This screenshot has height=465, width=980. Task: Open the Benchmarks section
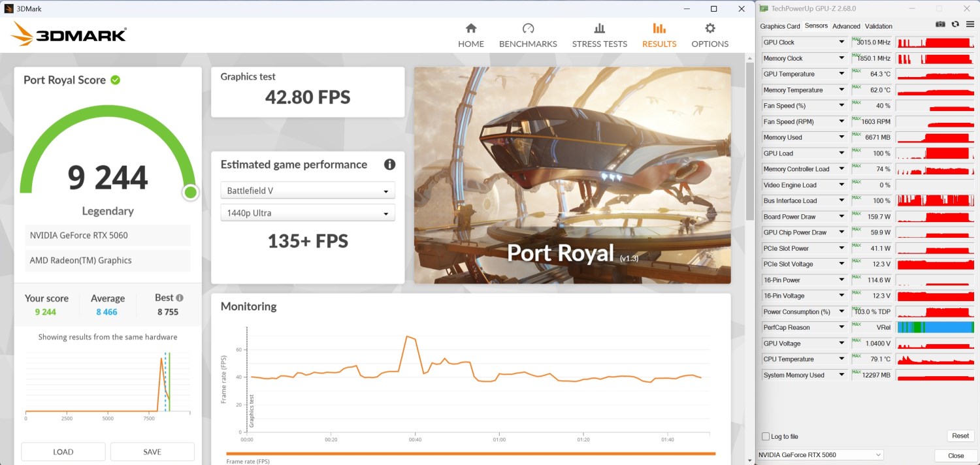click(528, 35)
